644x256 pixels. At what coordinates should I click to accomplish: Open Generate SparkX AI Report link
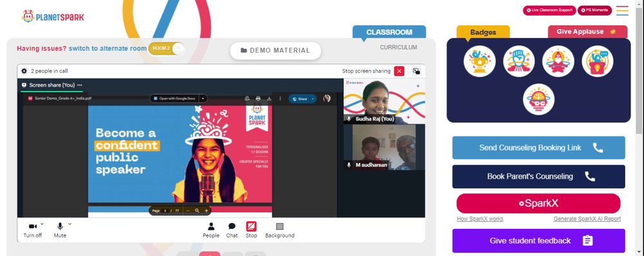[x=587, y=219]
